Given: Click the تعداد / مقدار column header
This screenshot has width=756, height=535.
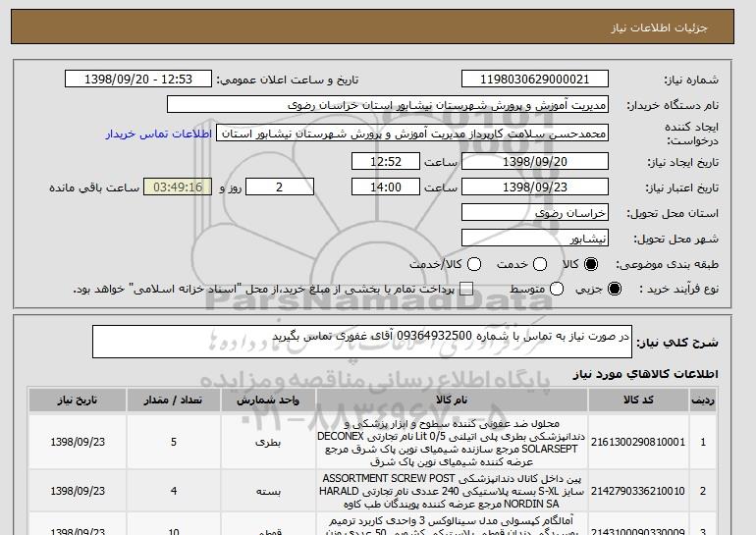Looking at the screenshot, I should (x=174, y=401).
